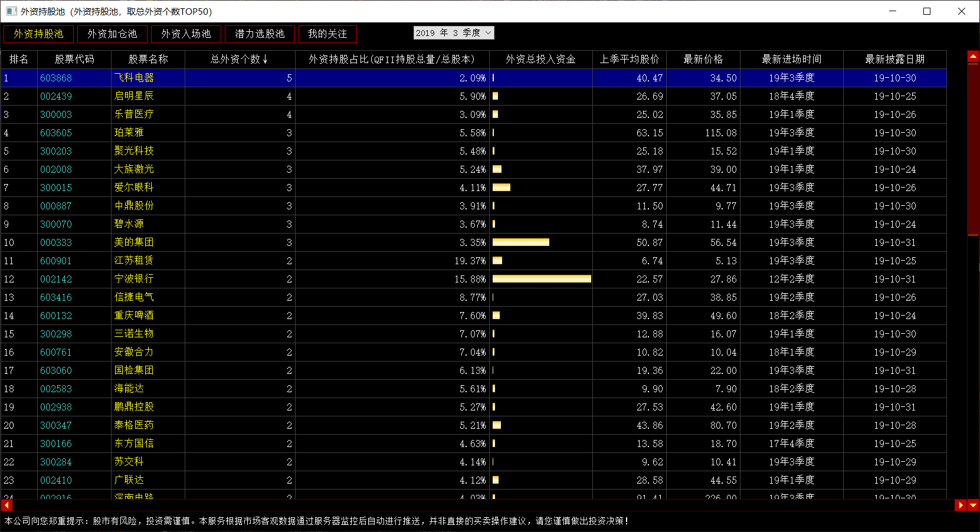Click 宁波银行 investment amount bar
This screenshot has width=980, height=532.
tap(541, 279)
